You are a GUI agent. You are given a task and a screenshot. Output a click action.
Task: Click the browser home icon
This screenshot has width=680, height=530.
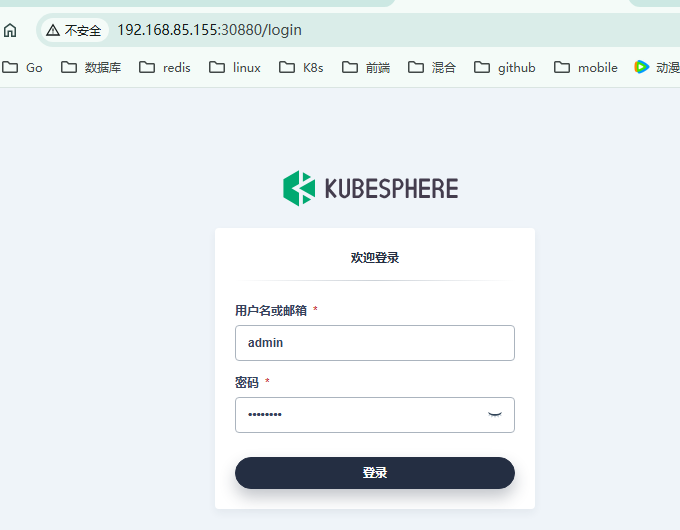coord(10,30)
